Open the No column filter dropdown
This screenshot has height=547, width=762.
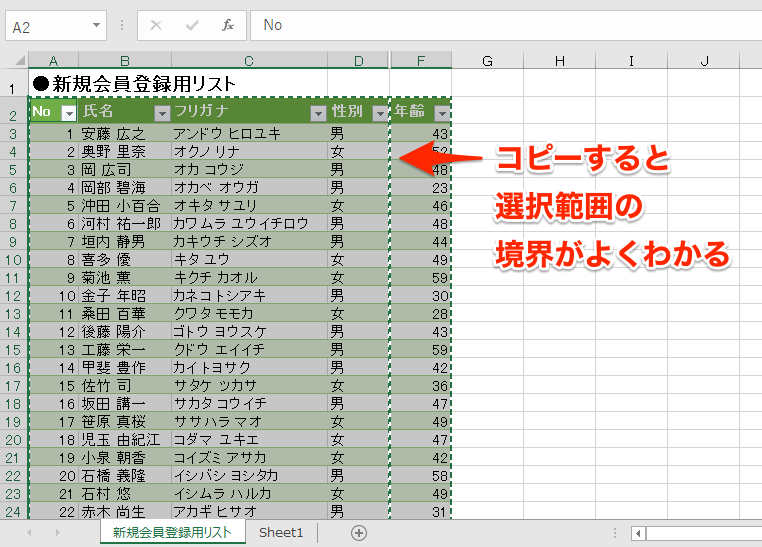click(69, 113)
